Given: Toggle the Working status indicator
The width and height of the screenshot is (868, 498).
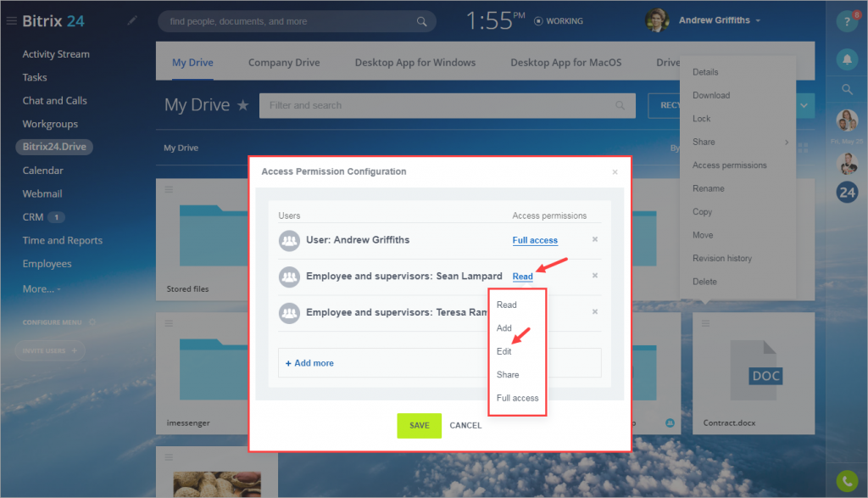Looking at the screenshot, I should click(559, 21).
